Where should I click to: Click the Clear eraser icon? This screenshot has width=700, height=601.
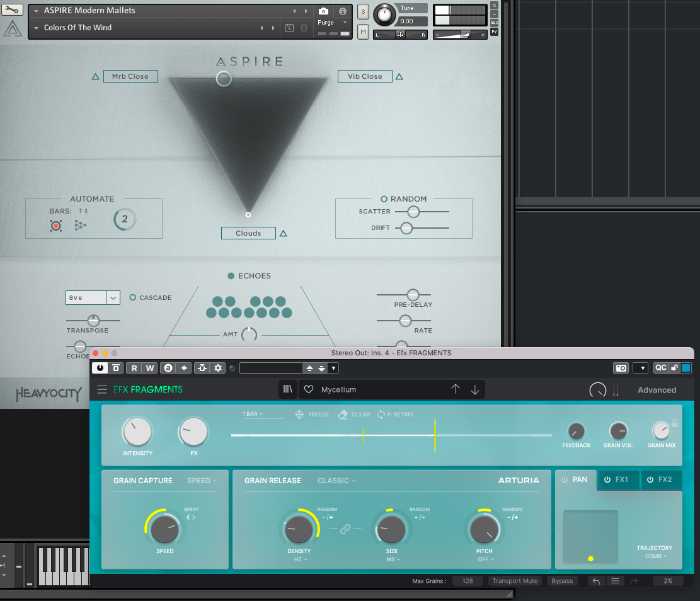tap(343, 414)
